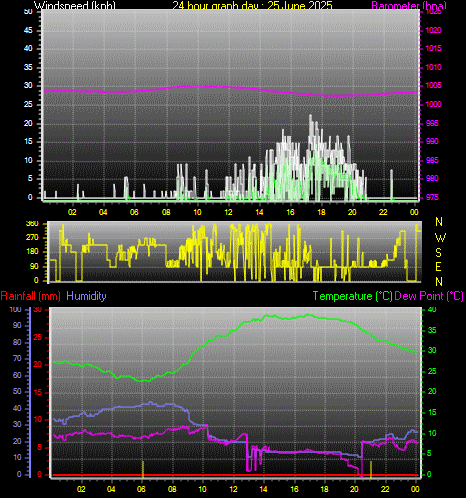Click the 24 hour graph date title
This screenshot has width=466, height=498.
pos(252,5)
